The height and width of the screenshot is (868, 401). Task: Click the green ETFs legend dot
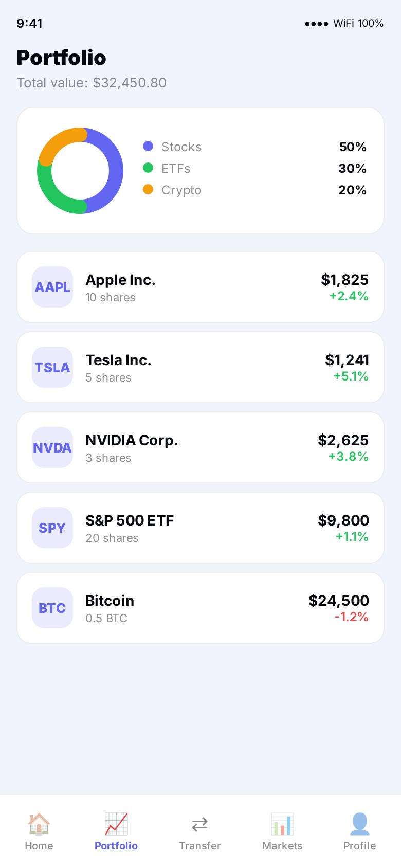pos(148,168)
